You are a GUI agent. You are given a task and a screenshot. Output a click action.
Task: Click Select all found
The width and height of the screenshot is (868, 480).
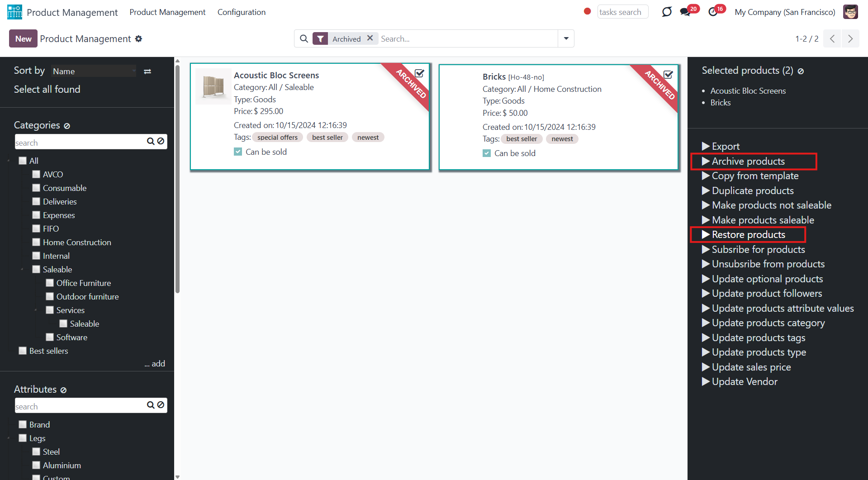pyautogui.click(x=47, y=89)
